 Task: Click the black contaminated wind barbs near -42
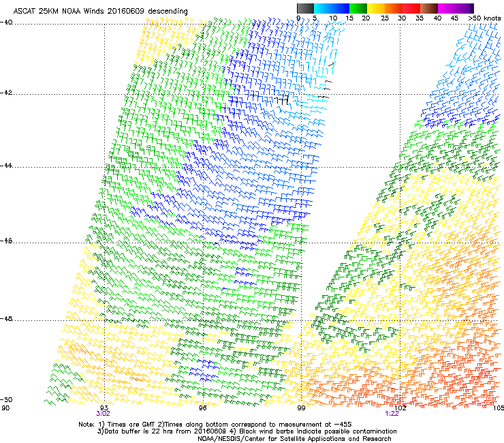pos(282,100)
